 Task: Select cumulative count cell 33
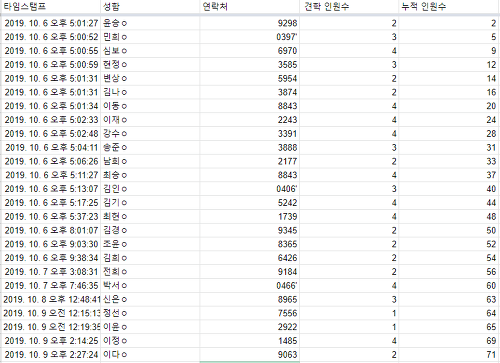coord(449,161)
